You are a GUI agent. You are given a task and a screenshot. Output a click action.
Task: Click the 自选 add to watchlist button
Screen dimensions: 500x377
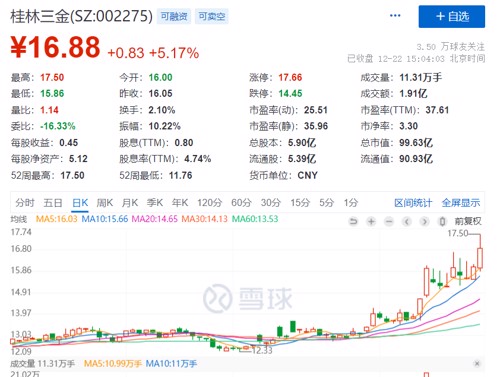452,16
